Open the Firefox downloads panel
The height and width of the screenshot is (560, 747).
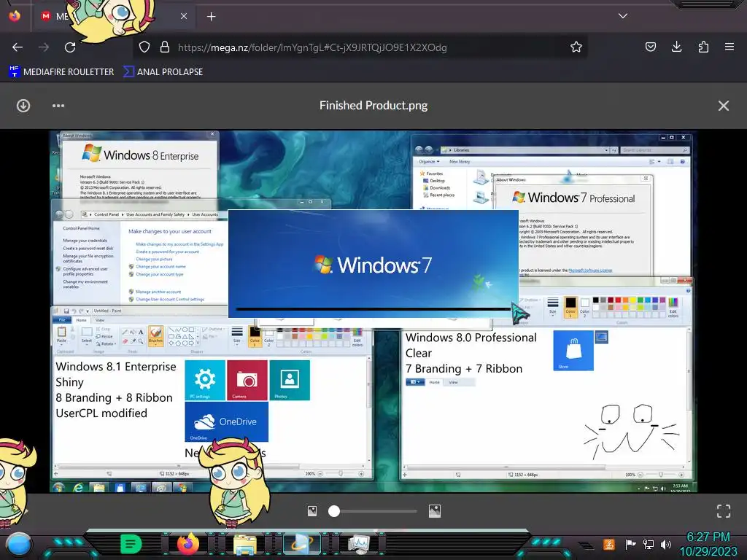(676, 47)
